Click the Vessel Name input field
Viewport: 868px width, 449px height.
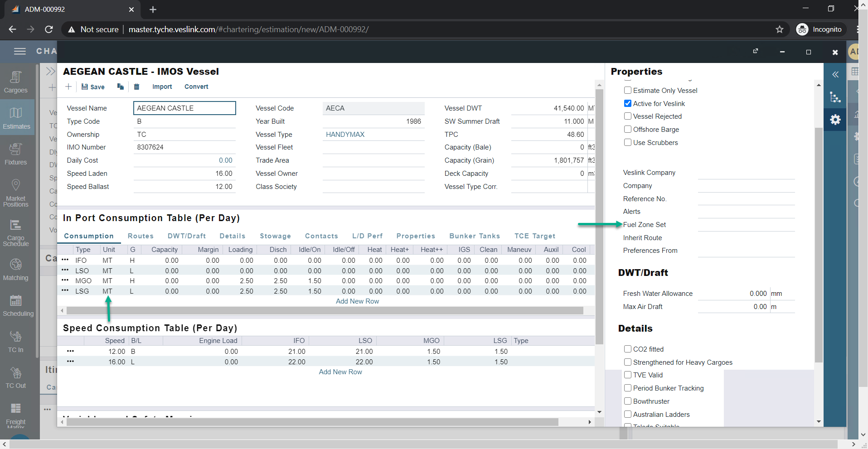(x=184, y=108)
